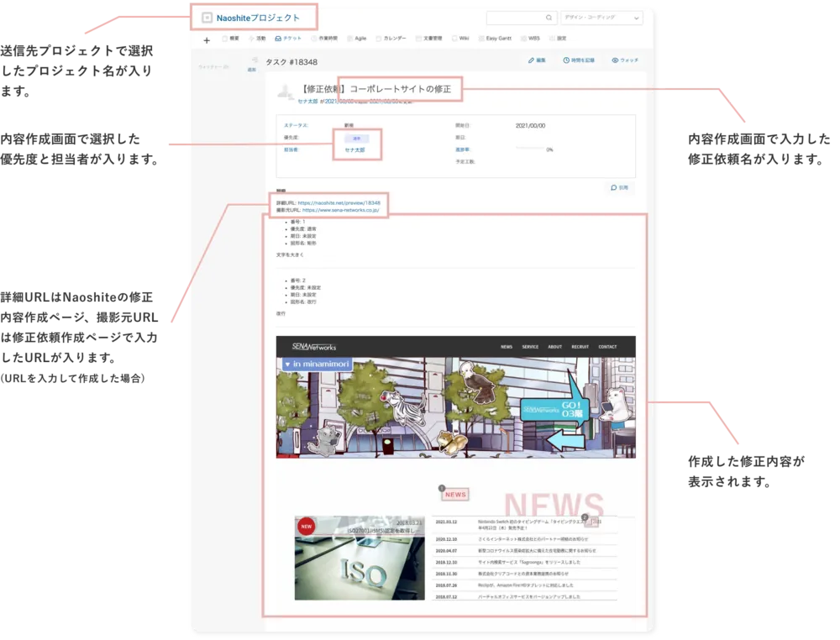Image resolution: width=840 pixels, height=640 pixels.
Task: Click the 引用 quote bubble button
Action: click(x=619, y=187)
